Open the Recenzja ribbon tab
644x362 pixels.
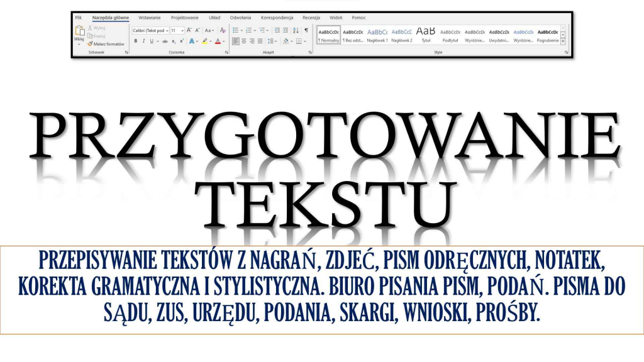[312, 18]
